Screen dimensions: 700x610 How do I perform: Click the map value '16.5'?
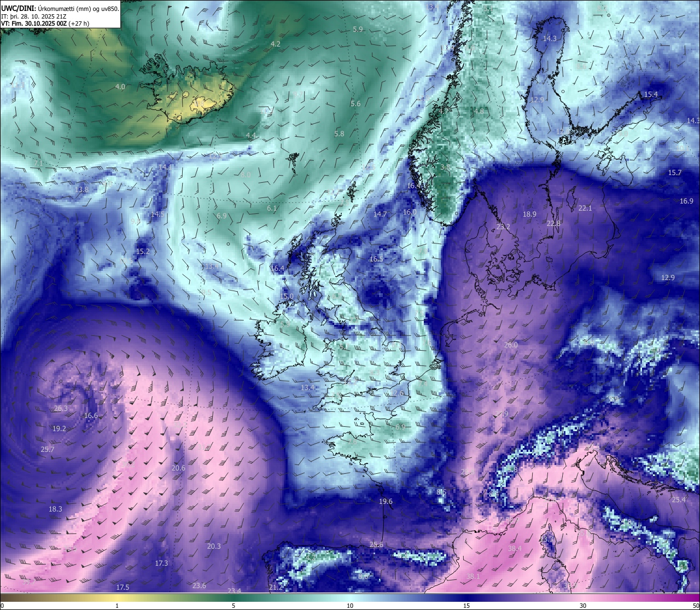[x=376, y=259]
